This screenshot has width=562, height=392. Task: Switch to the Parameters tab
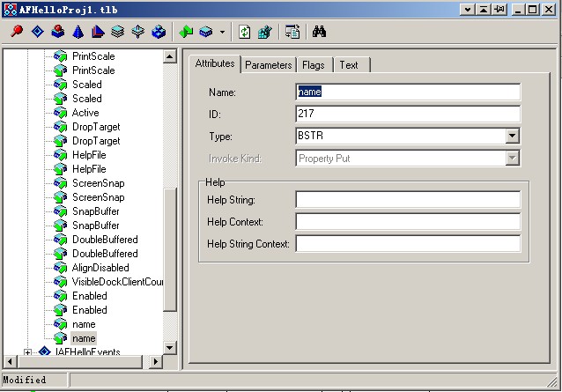coord(269,65)
